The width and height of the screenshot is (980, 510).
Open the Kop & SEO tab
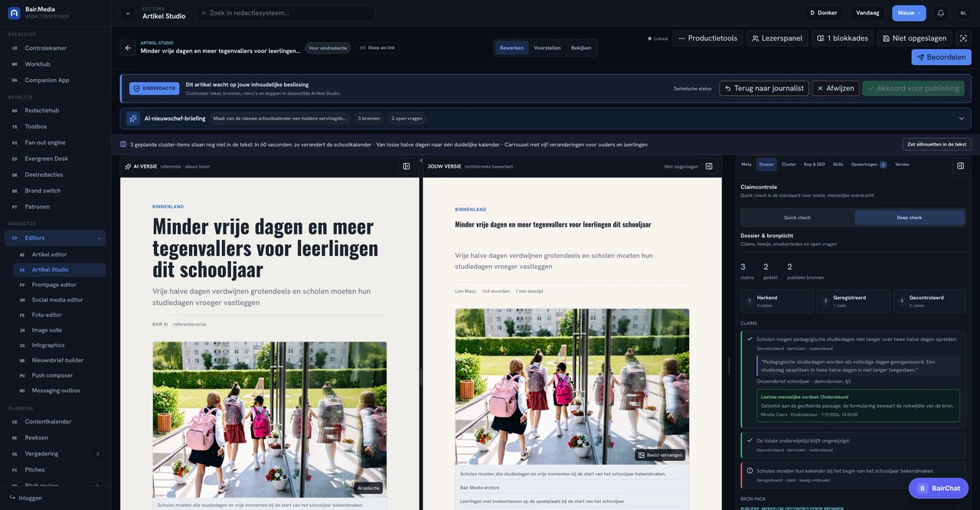coord(815,165)
